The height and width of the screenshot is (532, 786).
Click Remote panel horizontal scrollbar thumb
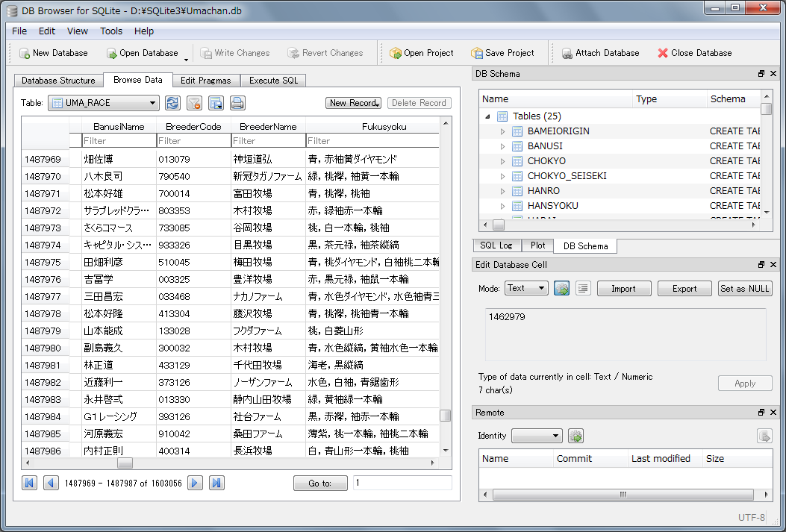[623, 495]
